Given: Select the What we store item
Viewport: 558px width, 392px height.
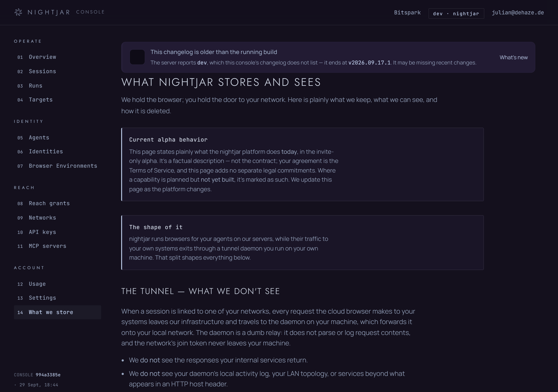Looking at the screenshot, I should click(57, 312).
